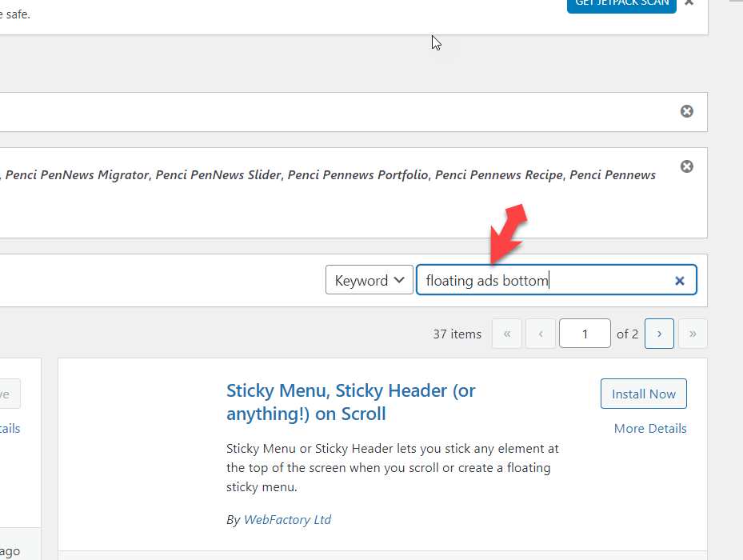Go to the next results page
This screenshot has width=743, height=560.
[659, 334]
